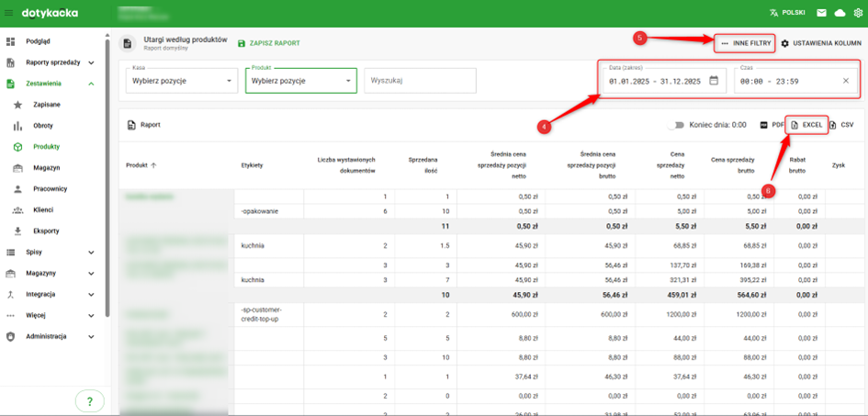This screenshot has height=416, width=868.
Task: Open INNE FILTRY options
Action: [745, 42]
